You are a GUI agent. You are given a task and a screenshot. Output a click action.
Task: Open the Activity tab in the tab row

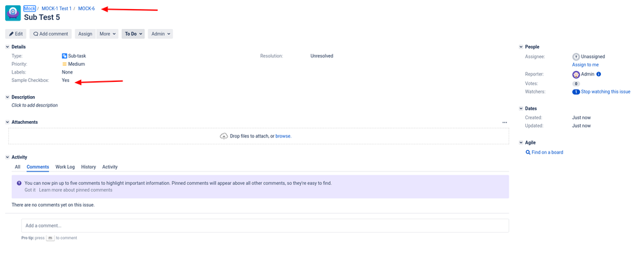click(110, 167)
